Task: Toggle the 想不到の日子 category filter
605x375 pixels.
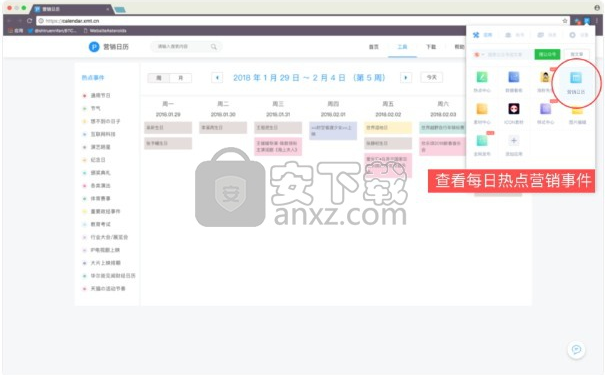Action: [101, 121]
